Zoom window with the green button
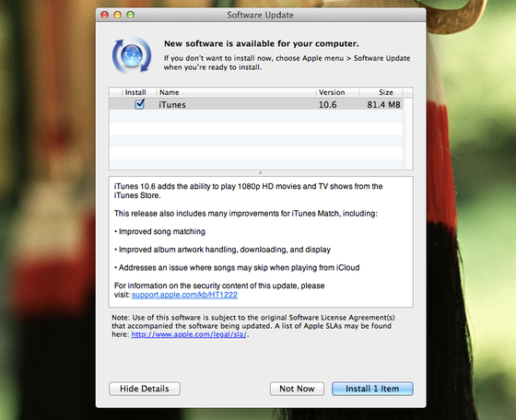 130,15
